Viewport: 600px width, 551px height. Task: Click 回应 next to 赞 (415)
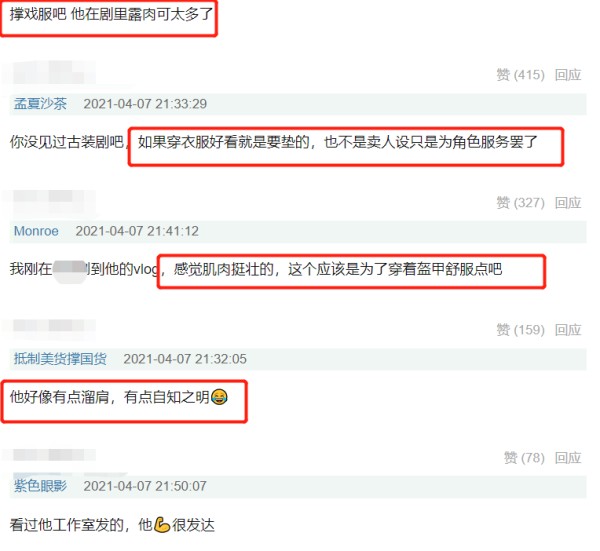coord(568,75)
